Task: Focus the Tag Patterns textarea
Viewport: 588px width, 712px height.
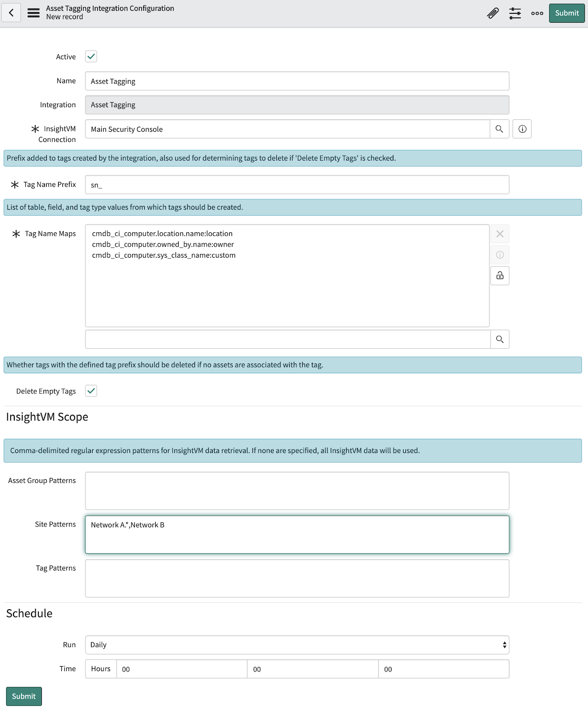Action: 297,578
